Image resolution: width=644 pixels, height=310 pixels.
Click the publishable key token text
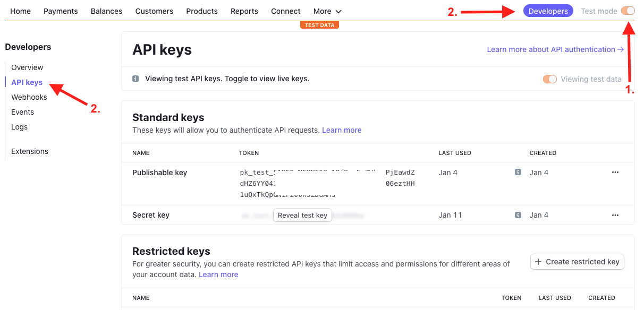click(x=327, y=184)
